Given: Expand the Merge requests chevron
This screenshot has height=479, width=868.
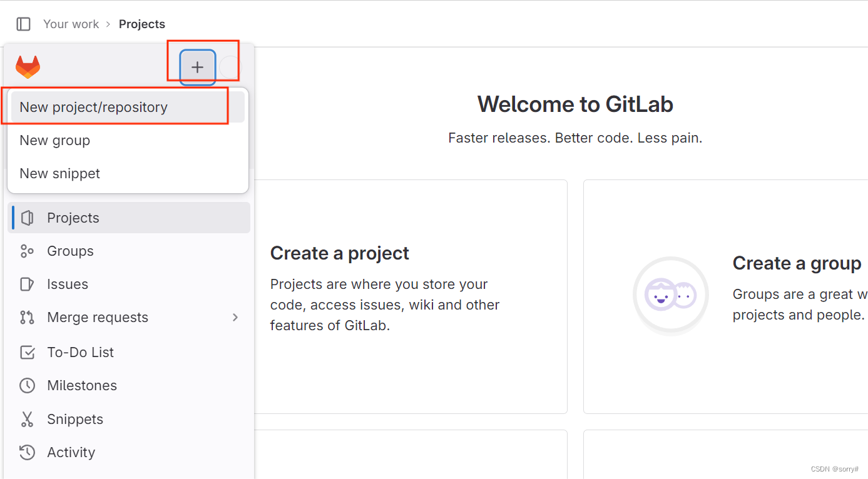Looking at the screenshot, I should tap(235, 317).
